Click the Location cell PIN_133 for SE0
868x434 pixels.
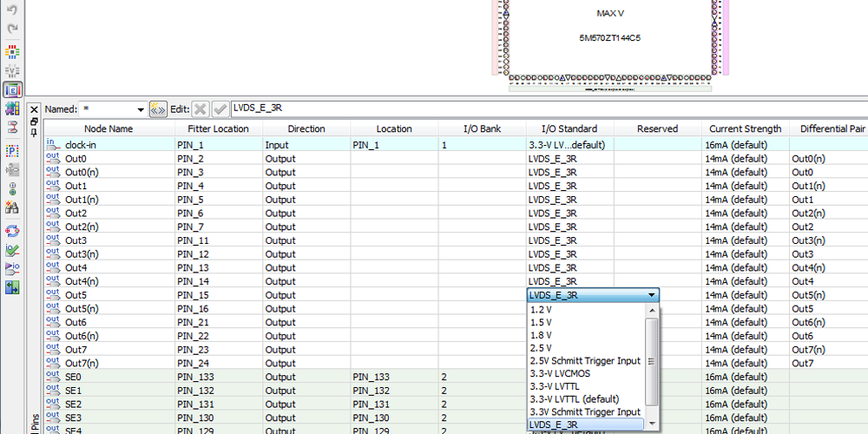click(x=370, y=377)
